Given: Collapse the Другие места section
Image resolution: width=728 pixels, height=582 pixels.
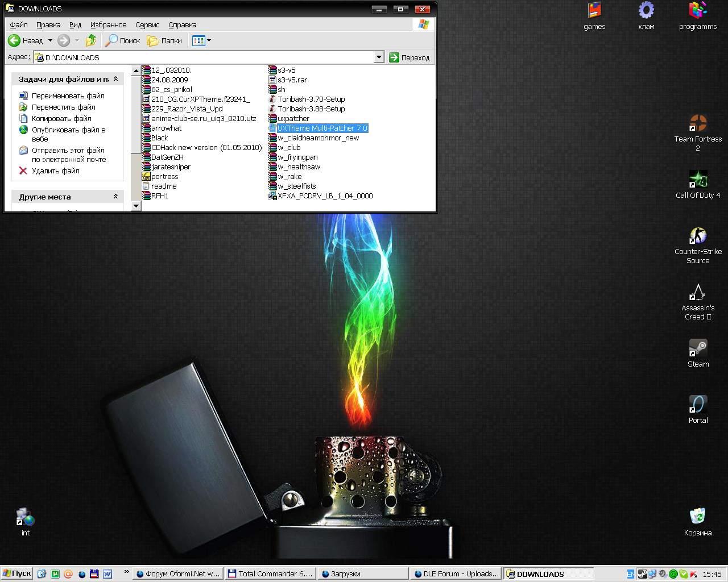Looking at the screenshot, I should tap(115, 197).
